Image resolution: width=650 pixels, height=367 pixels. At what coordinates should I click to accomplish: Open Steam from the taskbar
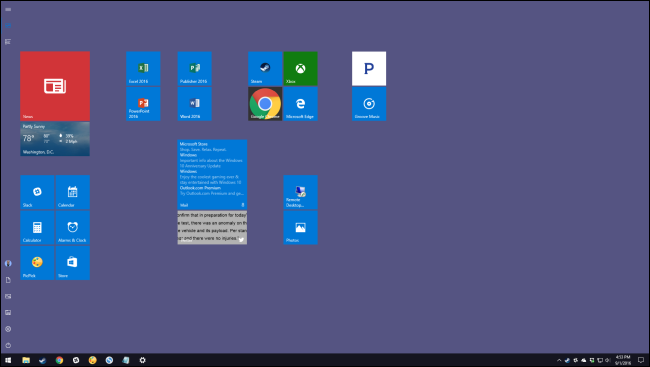pyautogui.click(x=42, y=360)
